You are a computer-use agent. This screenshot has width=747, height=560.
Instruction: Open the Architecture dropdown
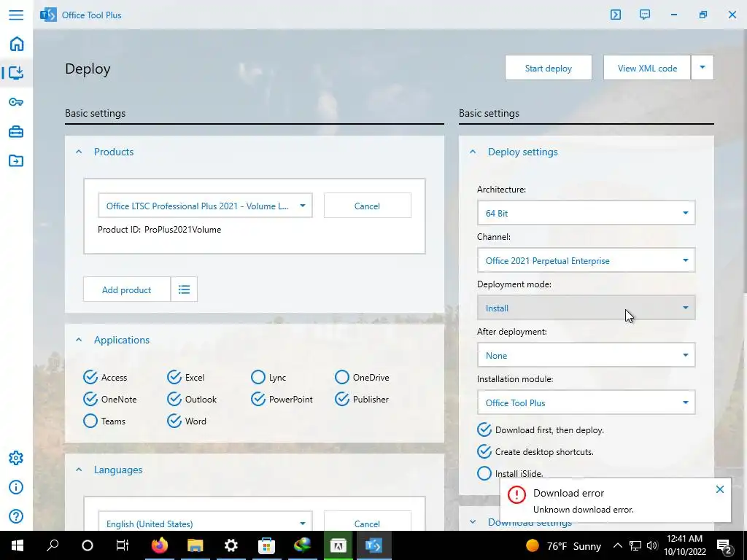click(586, 213)
